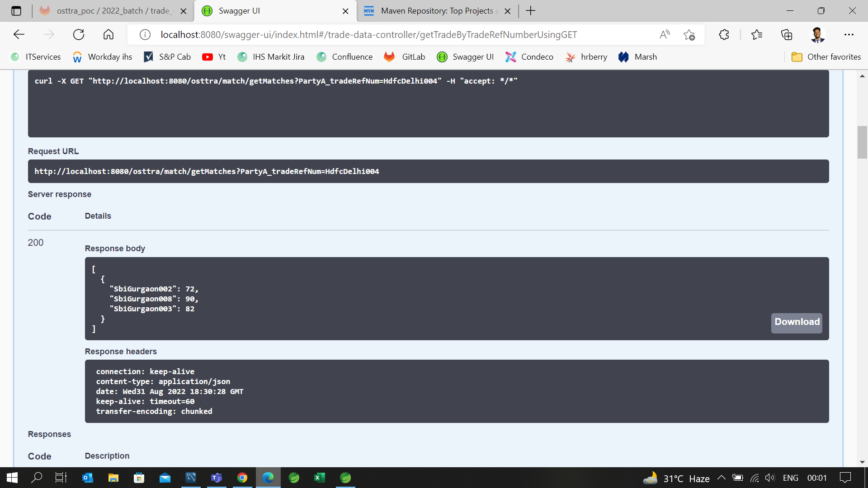868x488 pixels.
Task: Add this page to favorites star
Action: 689,35
